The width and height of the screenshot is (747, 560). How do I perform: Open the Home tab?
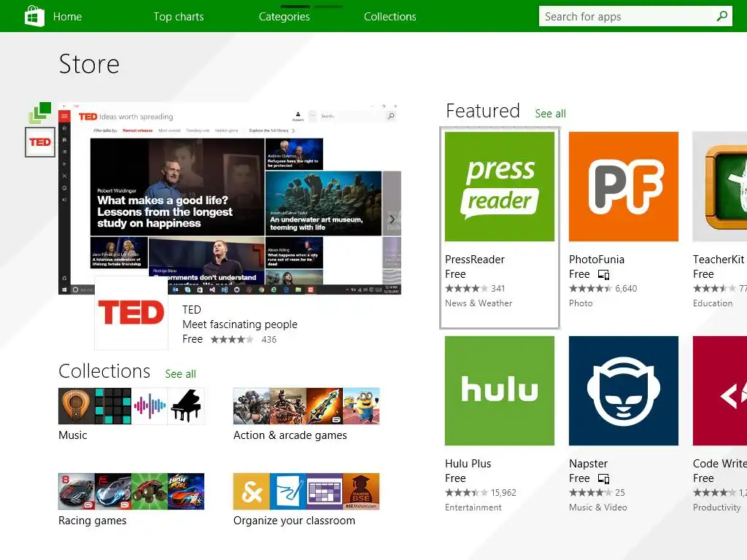(x=67, y=17)
